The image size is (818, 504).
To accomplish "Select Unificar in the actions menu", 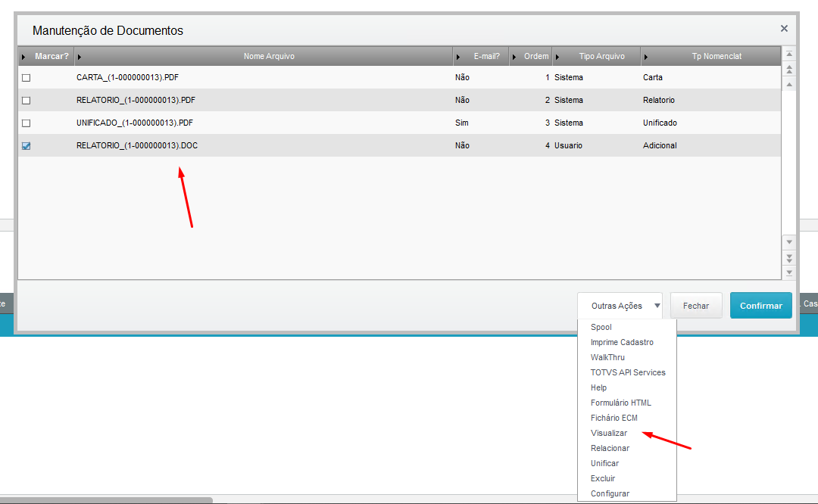I will [604, 463].
